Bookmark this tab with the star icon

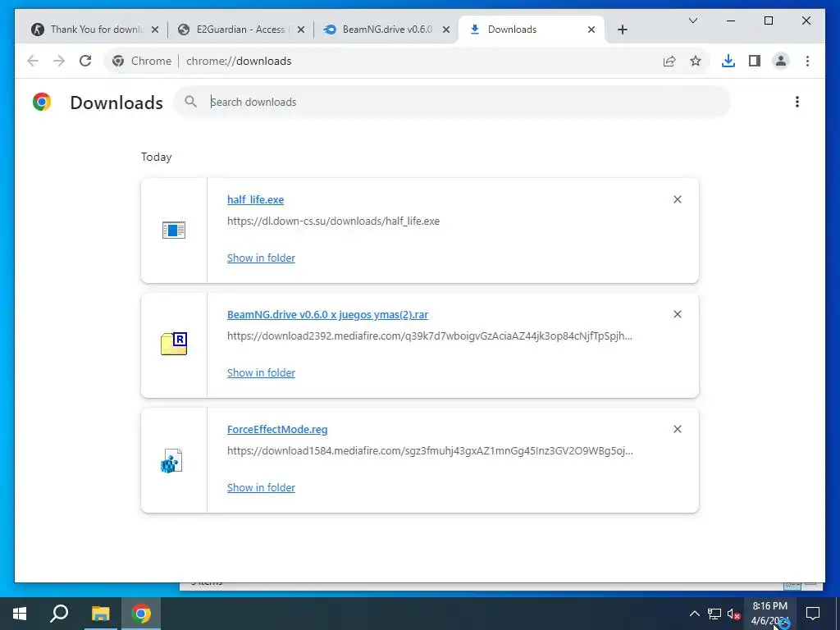[696, 61]
